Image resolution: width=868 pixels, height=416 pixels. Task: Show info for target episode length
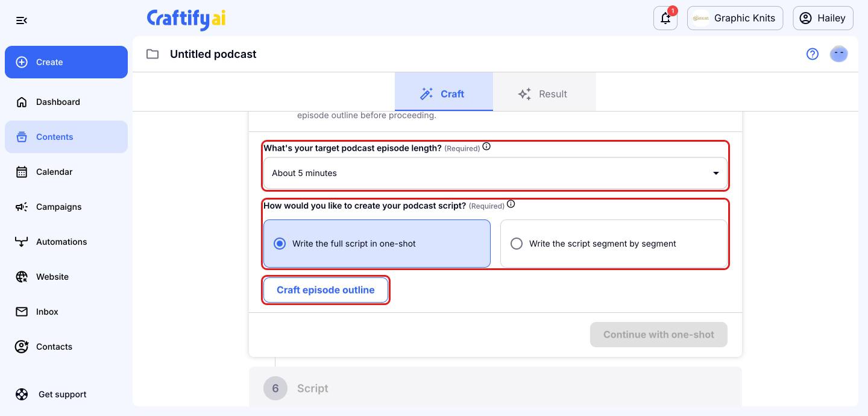[x=486, y=147]
